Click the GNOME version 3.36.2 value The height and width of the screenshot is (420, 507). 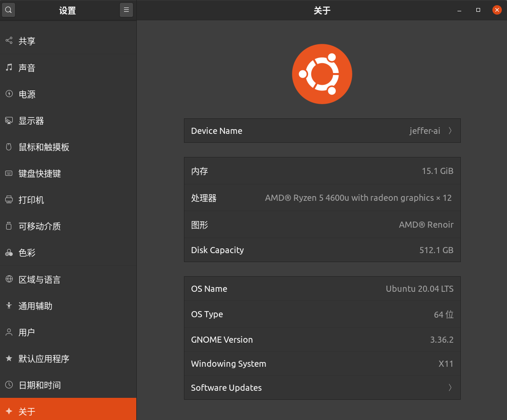[442, 339]
